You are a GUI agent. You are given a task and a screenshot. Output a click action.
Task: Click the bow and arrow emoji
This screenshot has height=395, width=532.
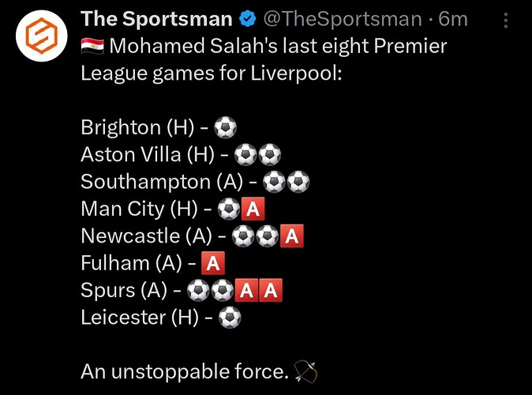point(305,371)
